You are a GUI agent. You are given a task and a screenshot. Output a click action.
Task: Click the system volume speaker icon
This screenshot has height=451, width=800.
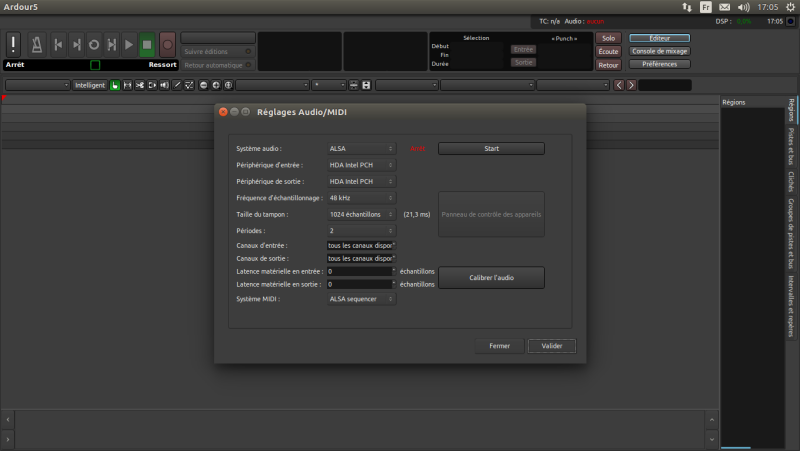(x=743, y=6)
